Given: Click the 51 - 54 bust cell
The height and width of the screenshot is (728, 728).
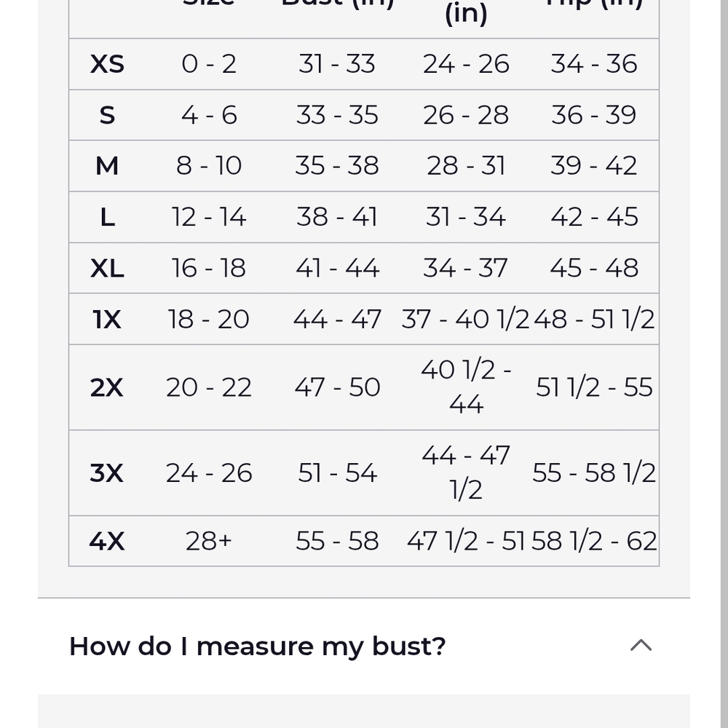Looking at the screenshot, I should click(337, 473).
